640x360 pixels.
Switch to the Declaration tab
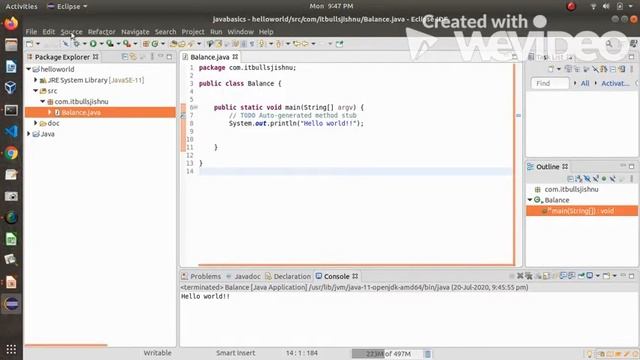click(288, 276)
